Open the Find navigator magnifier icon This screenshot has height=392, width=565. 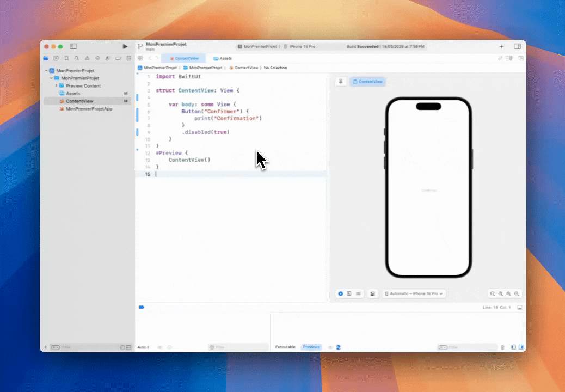tap(77, 58)
